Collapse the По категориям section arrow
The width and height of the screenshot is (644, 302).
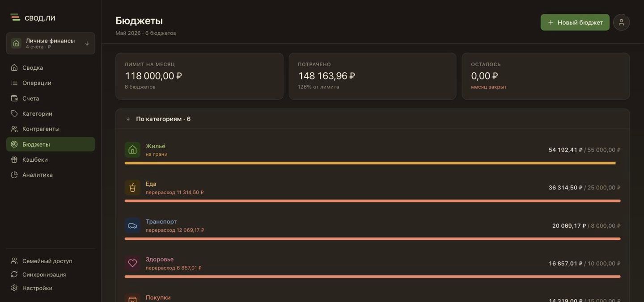[128, 119]
